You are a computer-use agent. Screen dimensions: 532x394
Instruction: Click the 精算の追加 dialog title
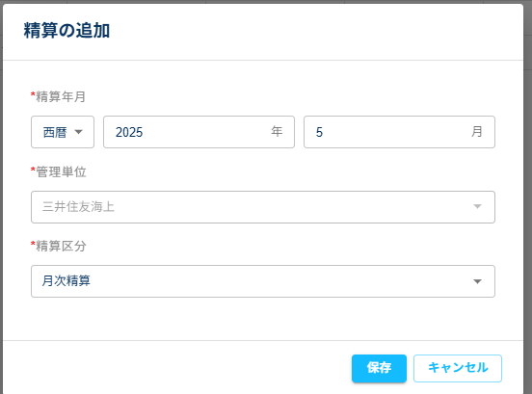click(66, 31)
